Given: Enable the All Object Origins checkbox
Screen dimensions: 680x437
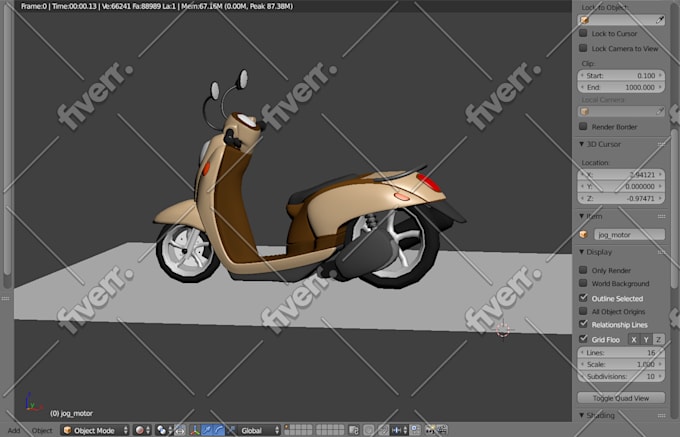Looking at the screenshot, I should tap(583, 311).
